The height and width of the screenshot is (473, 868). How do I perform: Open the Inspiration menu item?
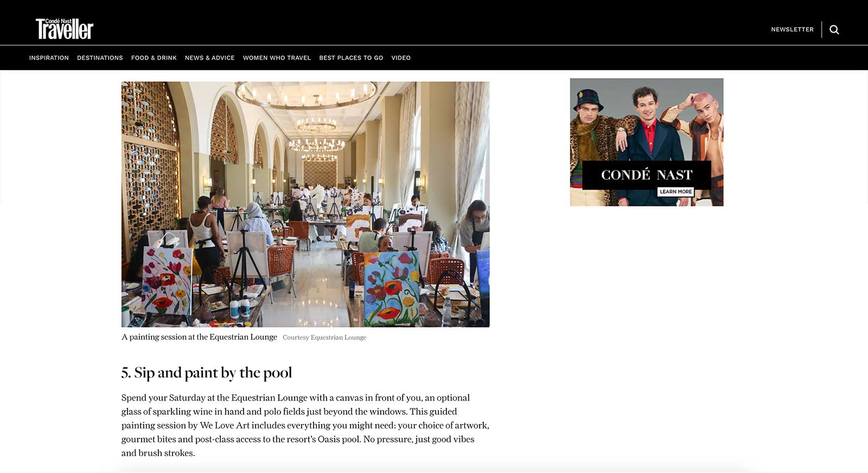(49, 58)
